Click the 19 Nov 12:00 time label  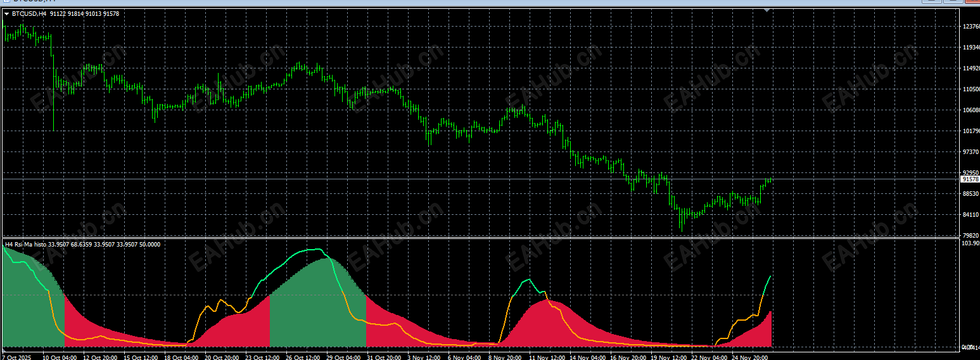(x=668, y=357)
